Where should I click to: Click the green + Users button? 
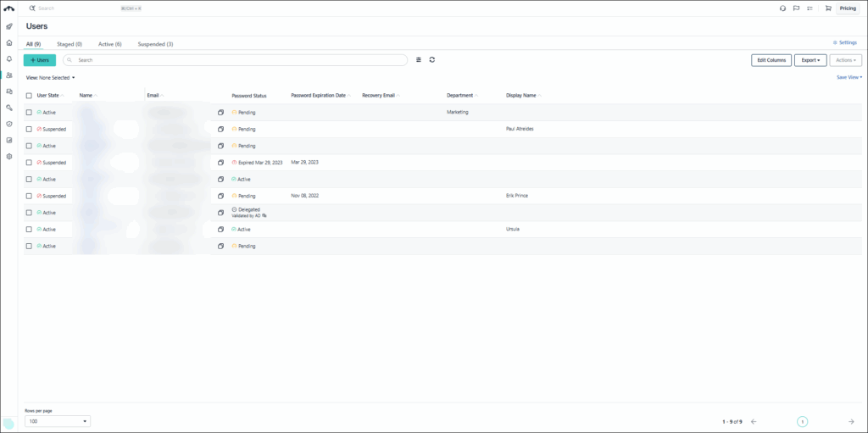(x=40, y=60)
